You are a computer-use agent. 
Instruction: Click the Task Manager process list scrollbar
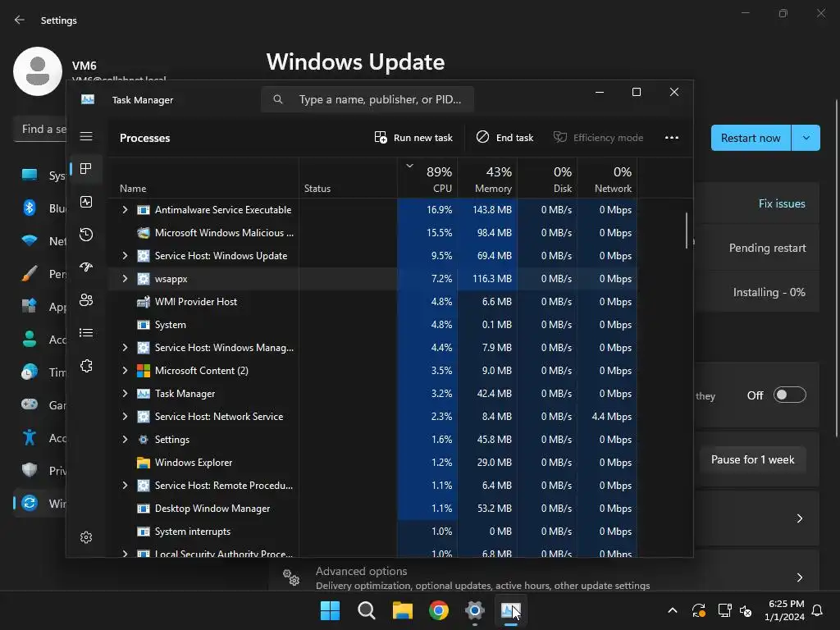[x=687, y=231]
